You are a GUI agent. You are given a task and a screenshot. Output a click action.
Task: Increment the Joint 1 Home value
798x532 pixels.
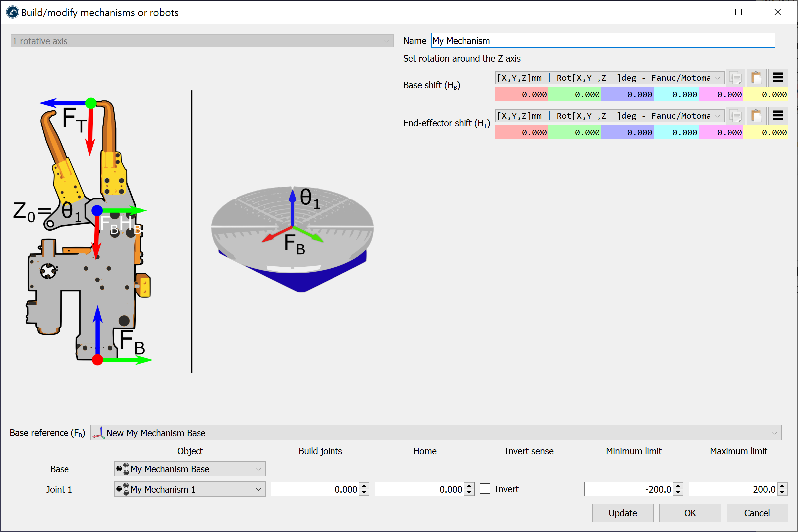469,486
